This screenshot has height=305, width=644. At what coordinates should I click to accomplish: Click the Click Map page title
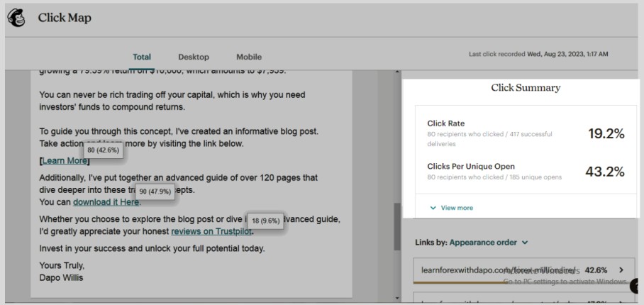(x=65, y=18)
